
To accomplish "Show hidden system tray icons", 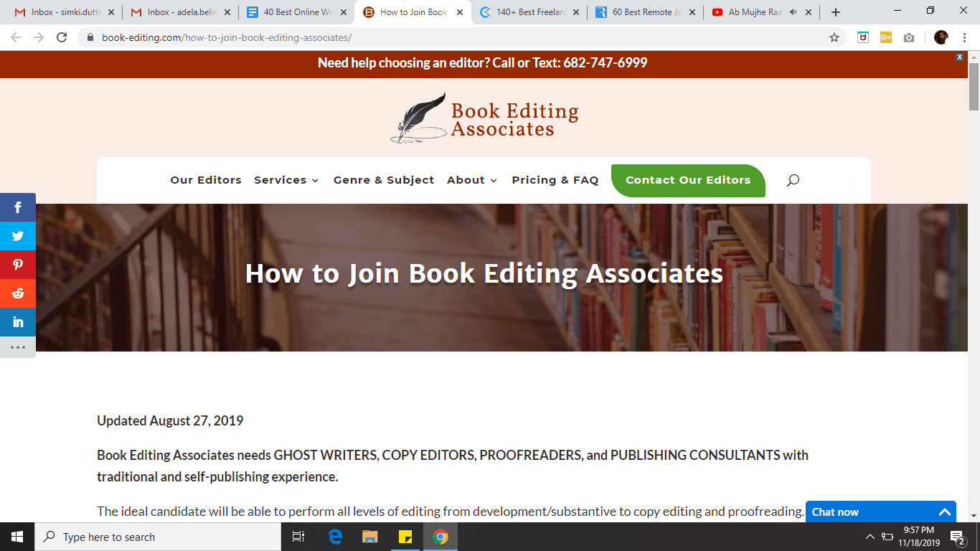I will point(870,537).
